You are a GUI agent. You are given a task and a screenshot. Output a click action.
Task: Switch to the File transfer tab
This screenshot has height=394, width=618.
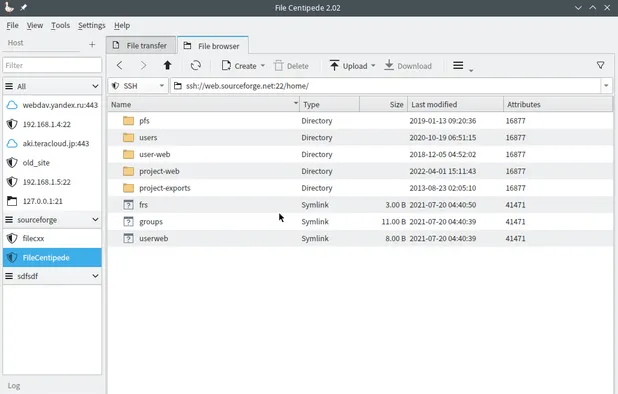(x=141, y=46)
